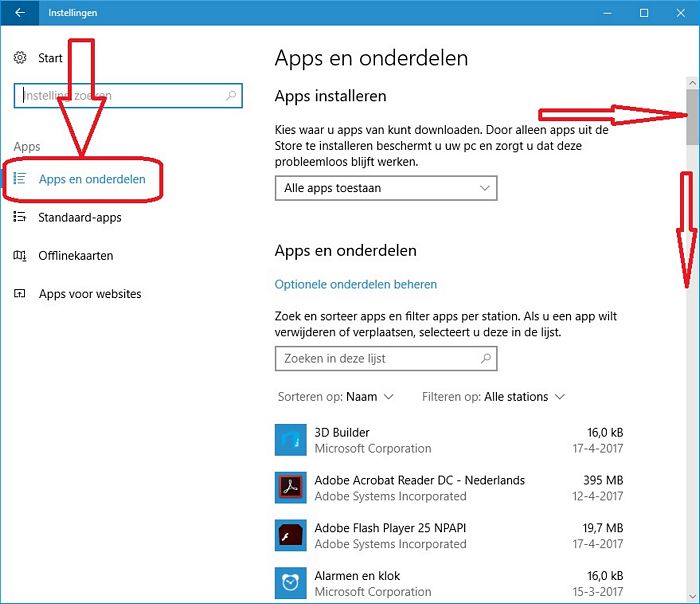Click the Apps voor websites icon

click(x=20, y=294)
